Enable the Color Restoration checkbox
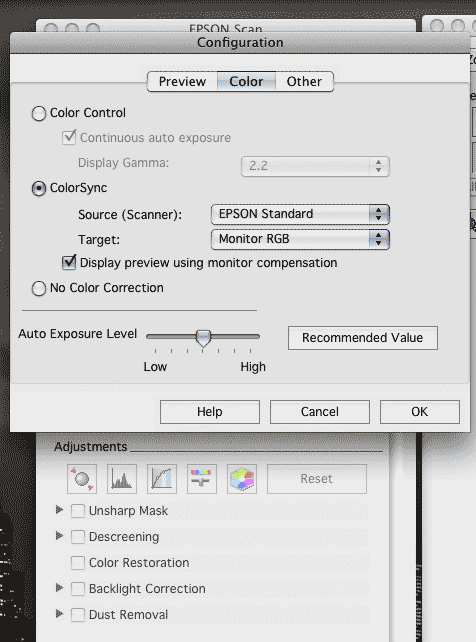476x642 pixels. [x=78, y=563]
